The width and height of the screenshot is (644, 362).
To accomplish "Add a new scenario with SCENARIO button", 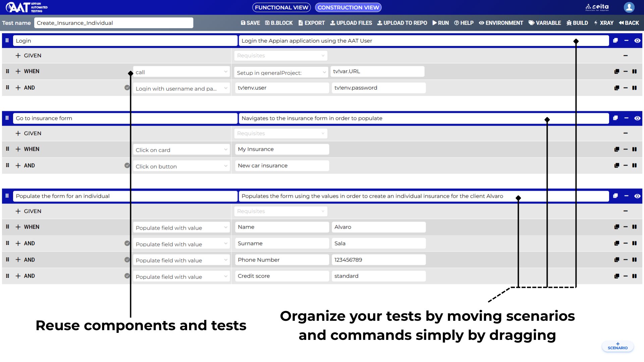I will (x=618, y=346).
